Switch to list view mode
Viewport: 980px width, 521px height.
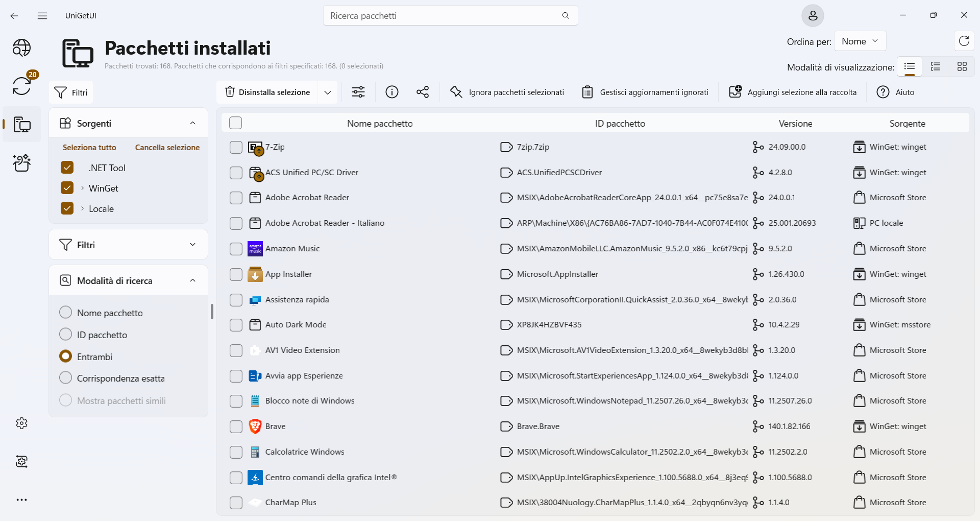pyautogui.click(x=910, y=66)
